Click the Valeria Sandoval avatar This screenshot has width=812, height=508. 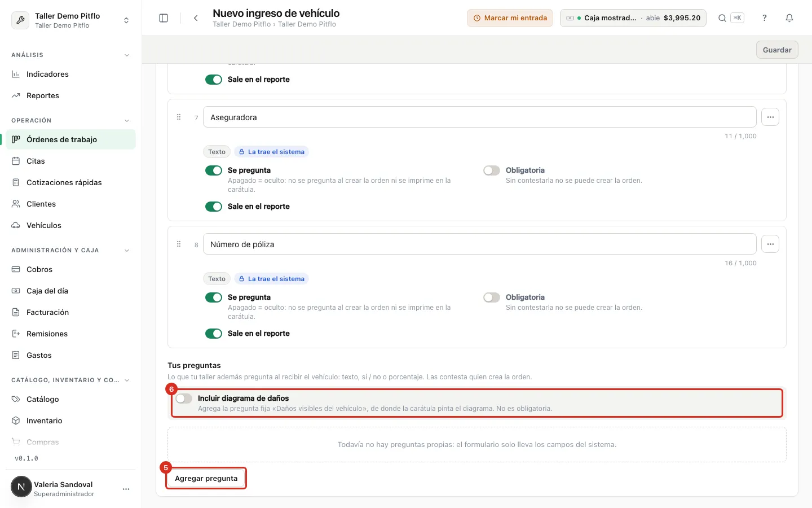[21, 487]
